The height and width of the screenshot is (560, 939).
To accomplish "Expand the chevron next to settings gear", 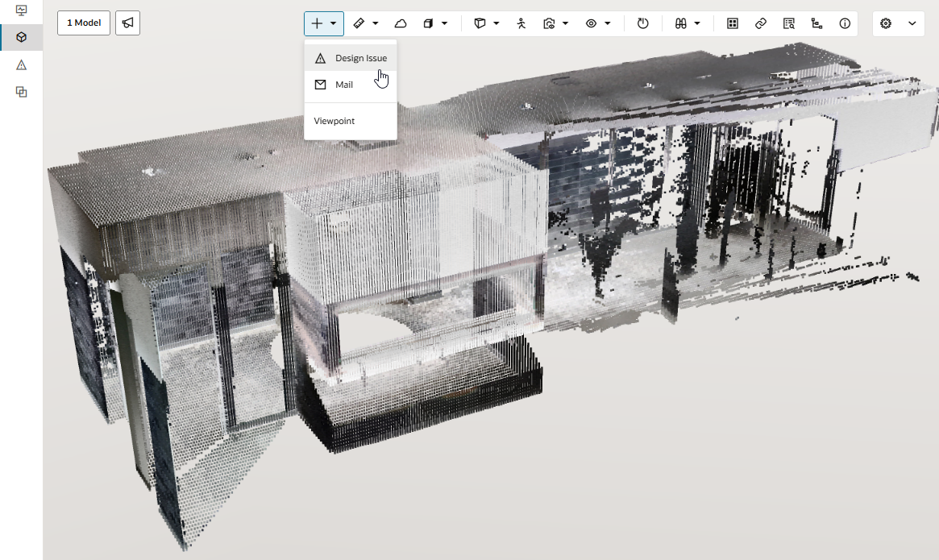I will [x=912, y=23].
